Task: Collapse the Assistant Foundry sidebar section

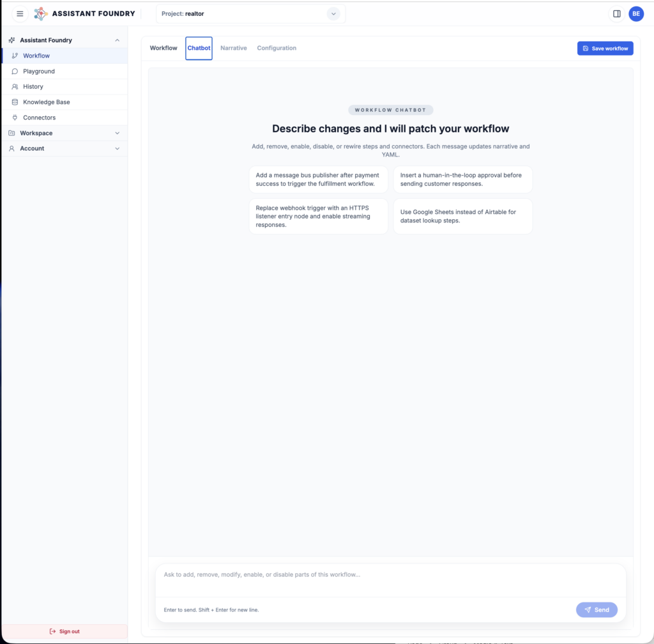Action: (x=117, y=40)
